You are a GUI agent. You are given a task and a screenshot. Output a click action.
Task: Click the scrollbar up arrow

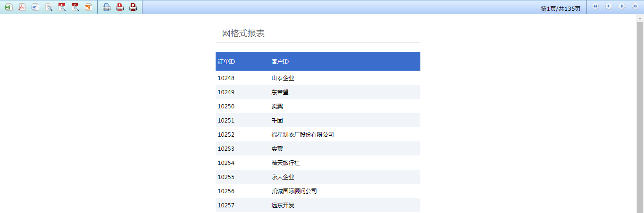click(640, 18)
